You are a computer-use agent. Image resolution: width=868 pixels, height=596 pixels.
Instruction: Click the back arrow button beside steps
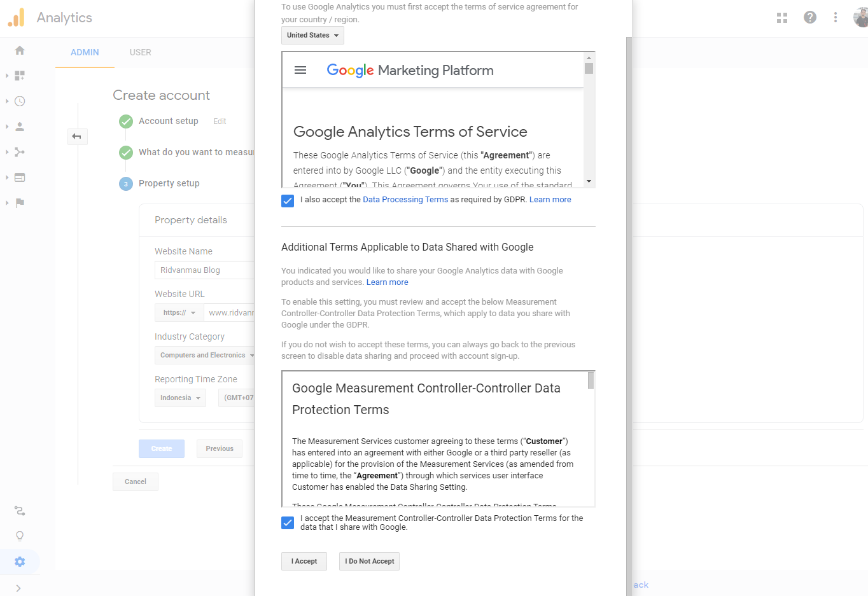(x=77, y=136)
